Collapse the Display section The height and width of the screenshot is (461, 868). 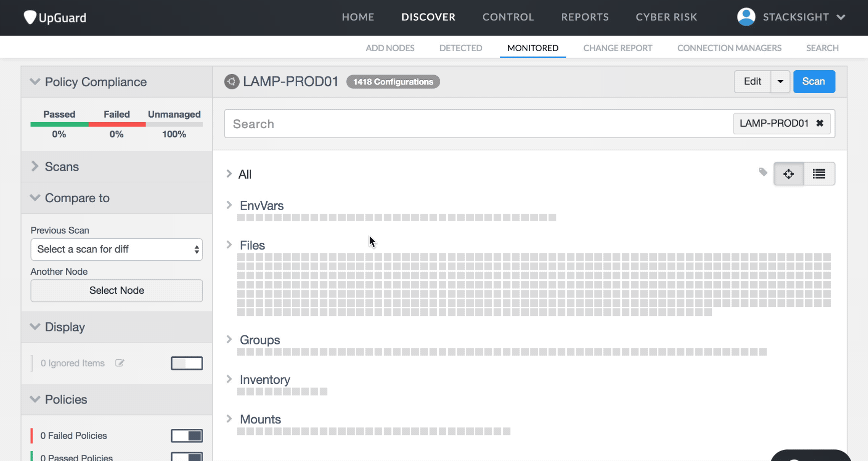coord(35,327)
